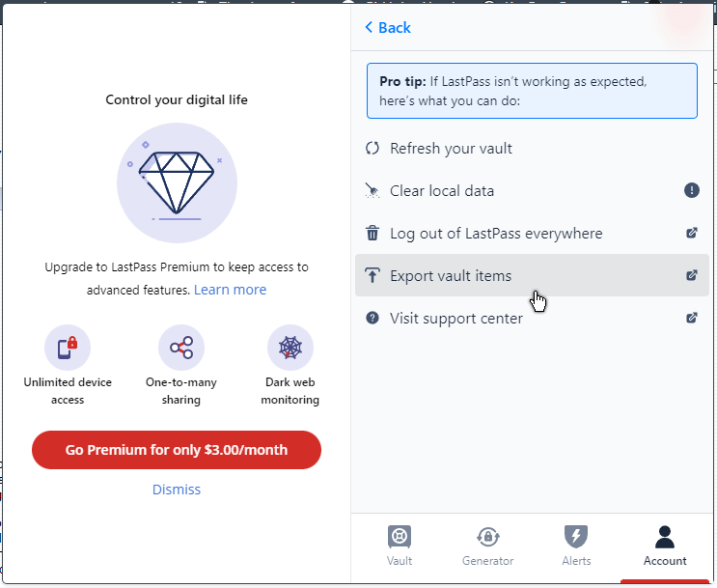This screenshot has width=717, height=588.
Task: Select Visit support center
Action: coord(532,318)
